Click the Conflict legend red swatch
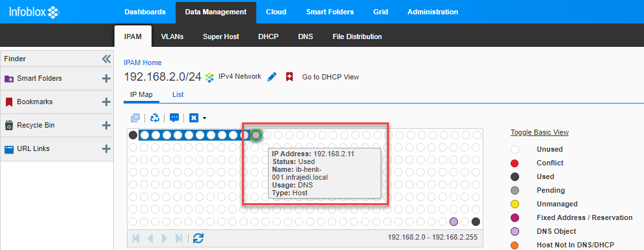 [515, 163]
